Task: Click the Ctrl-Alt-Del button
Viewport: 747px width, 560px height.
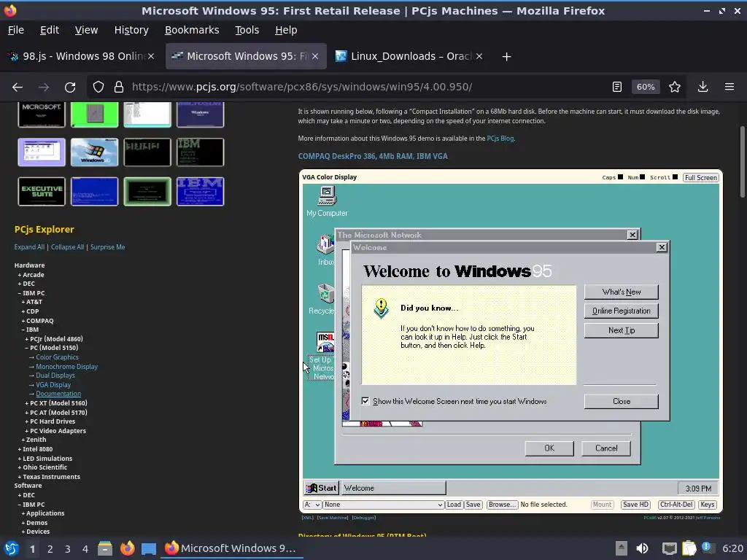Action: (676, 505)
